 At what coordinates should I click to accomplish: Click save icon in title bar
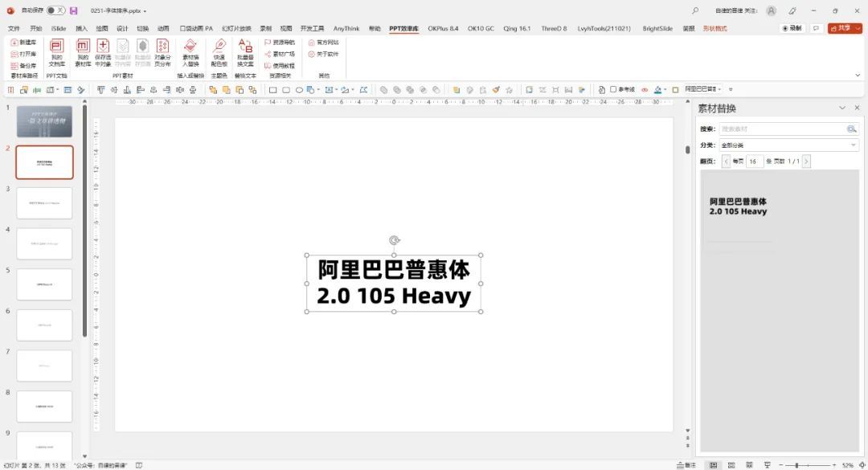click(74, 10)
